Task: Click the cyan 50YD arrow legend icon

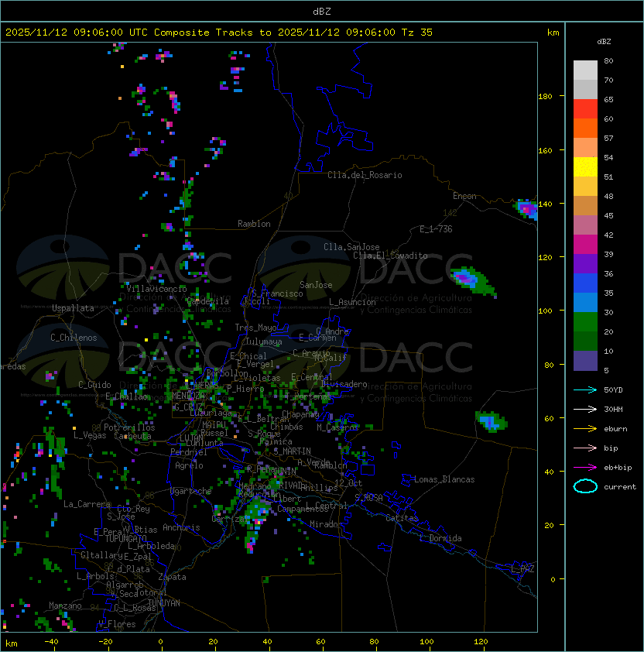Action: [x=585, y=389]
